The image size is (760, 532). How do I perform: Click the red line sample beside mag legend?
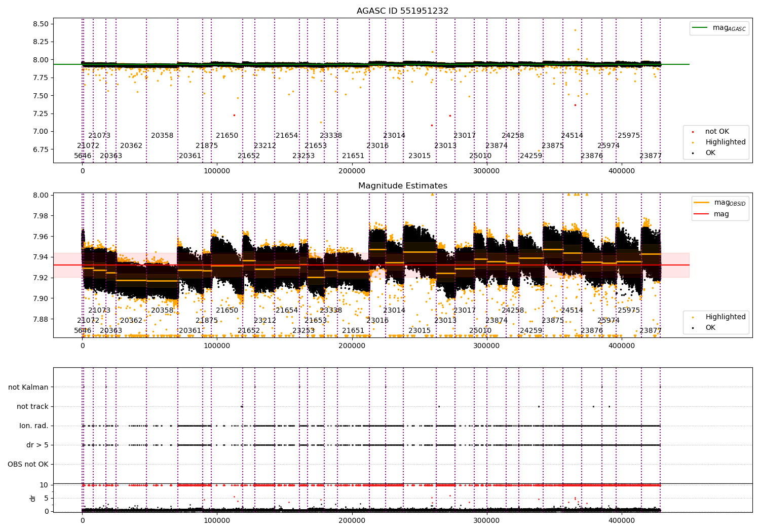(x=702, y=214)
